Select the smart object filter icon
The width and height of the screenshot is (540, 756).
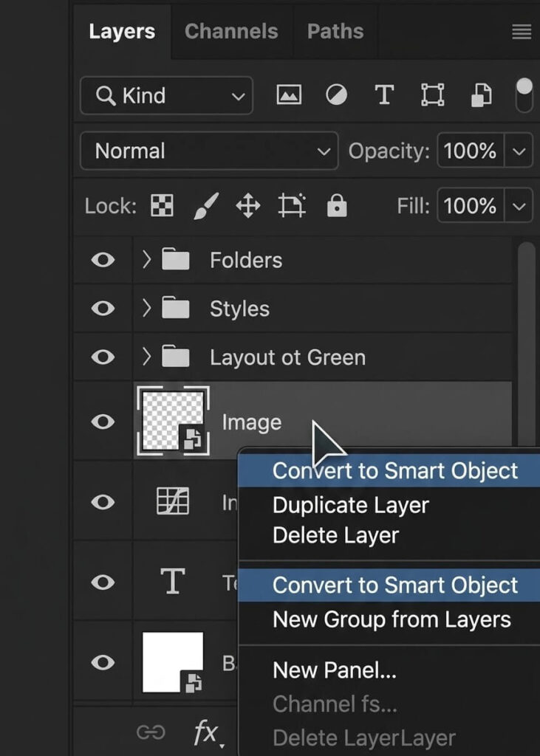coord(480,94)
